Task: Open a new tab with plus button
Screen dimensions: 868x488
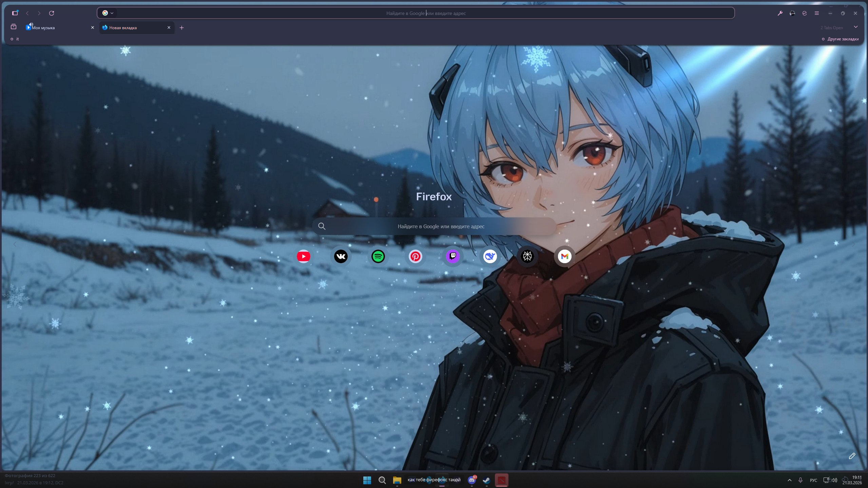Action: [x=181, y=28]
